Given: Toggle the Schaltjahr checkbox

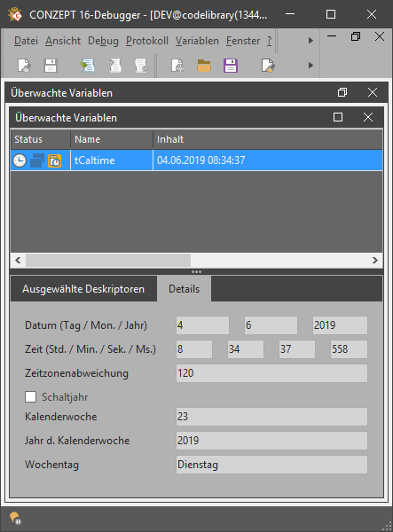Looking at the screenshot, I should pos(30,396).
